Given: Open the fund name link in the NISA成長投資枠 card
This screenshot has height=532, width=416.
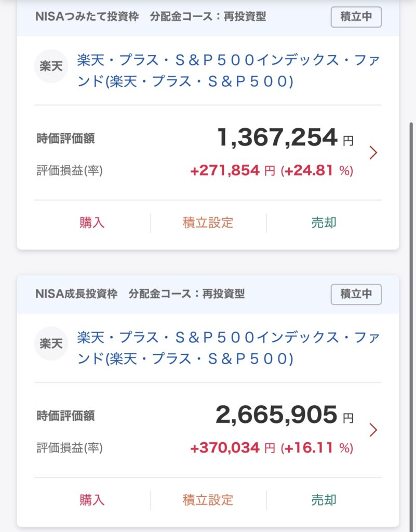Looking at the screenshot, I should point(229,348).
